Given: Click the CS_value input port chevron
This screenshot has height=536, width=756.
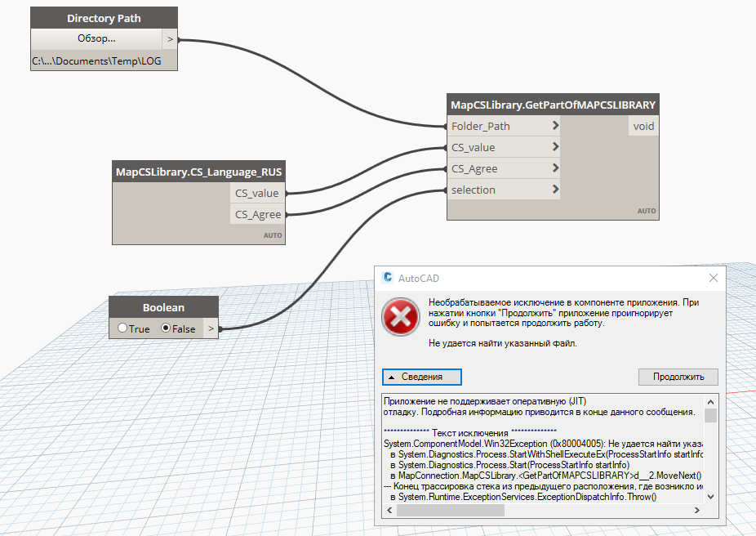Looking at the screenshot, I should [x=555, y=146].
